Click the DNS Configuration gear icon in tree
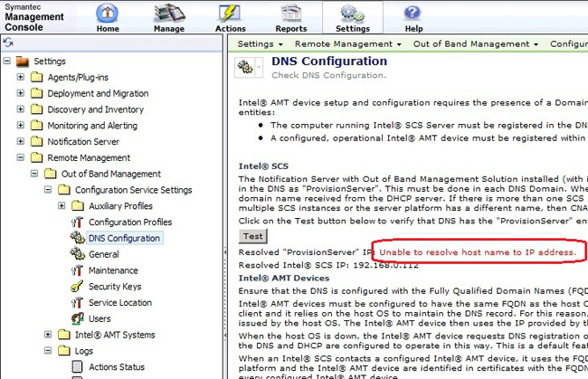The image size is (588, 379). click(x=77, y=238)
